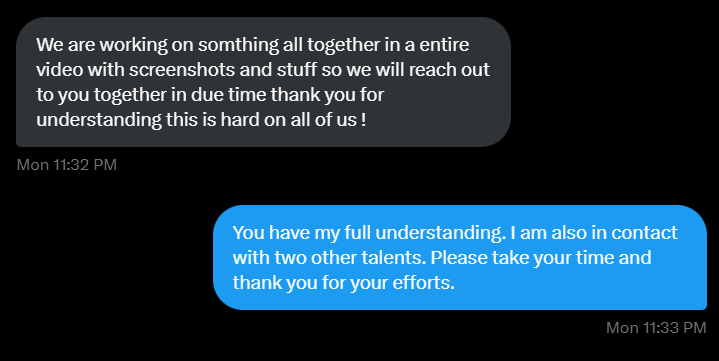
Task: Click 'You have my full understanding' sentence
Action: click(368, 233)
